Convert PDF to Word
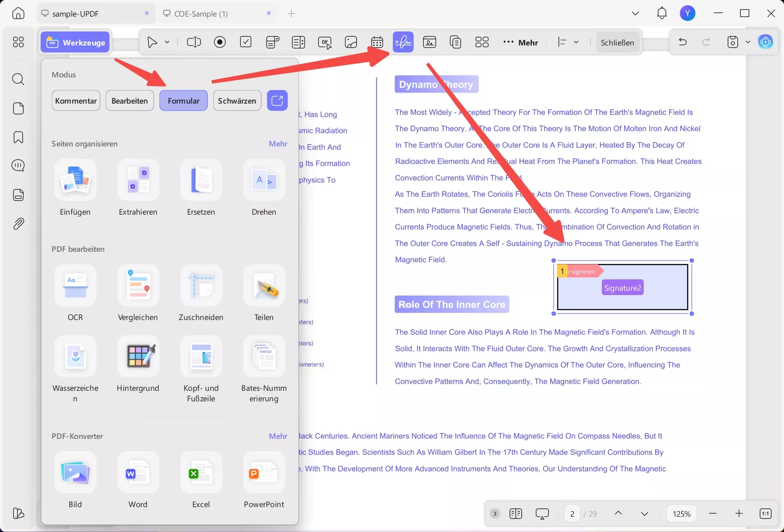 tap(138, 480)
